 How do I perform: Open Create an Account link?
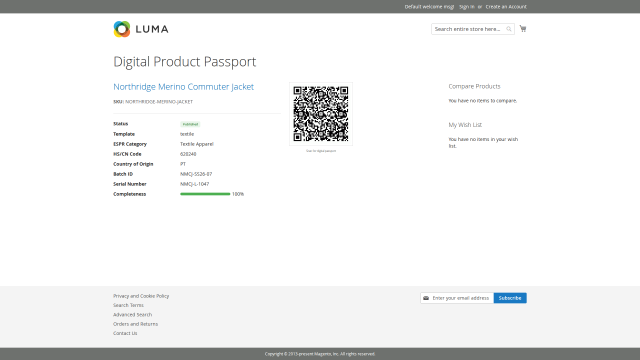[506, 7]
